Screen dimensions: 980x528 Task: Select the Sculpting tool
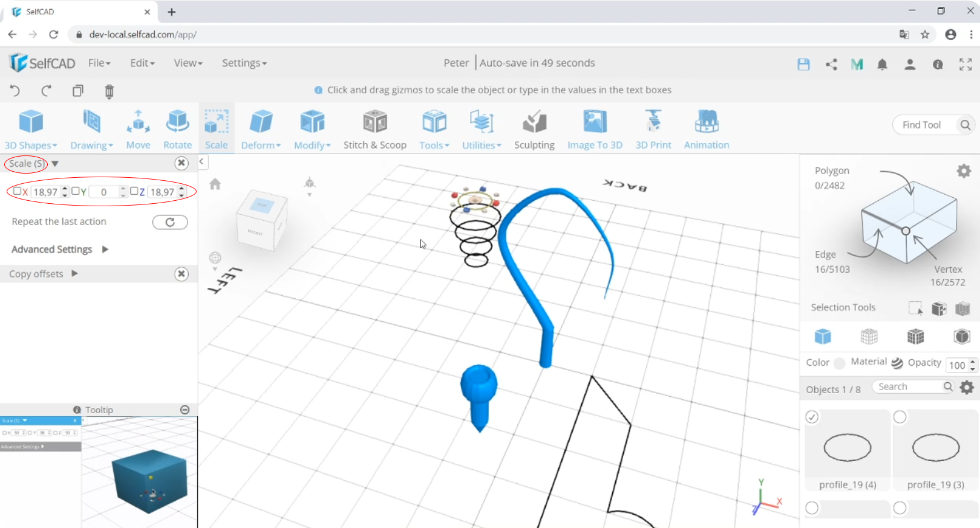[534, 129]
